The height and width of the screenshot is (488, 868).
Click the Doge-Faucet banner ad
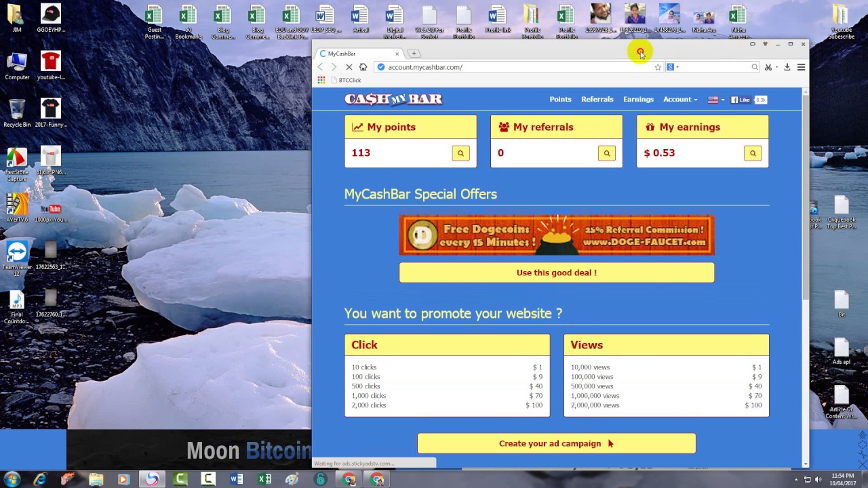(x=557, y=235)
